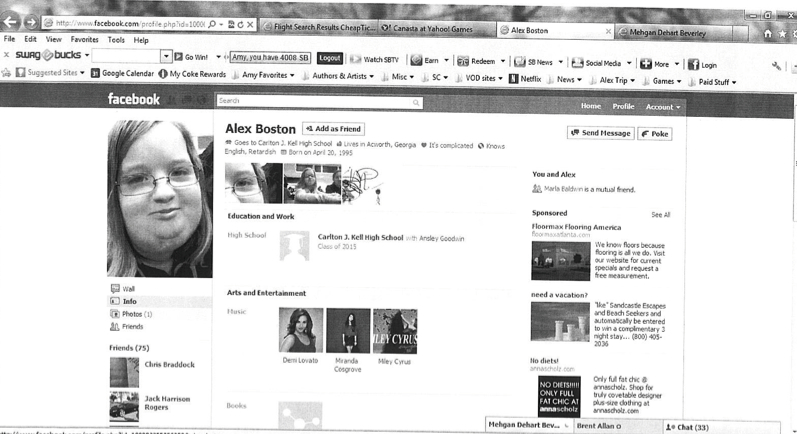Click the Swagbucks toolbar logo
Viewport: 797px width, 434px height.
[x=48, y=54]
